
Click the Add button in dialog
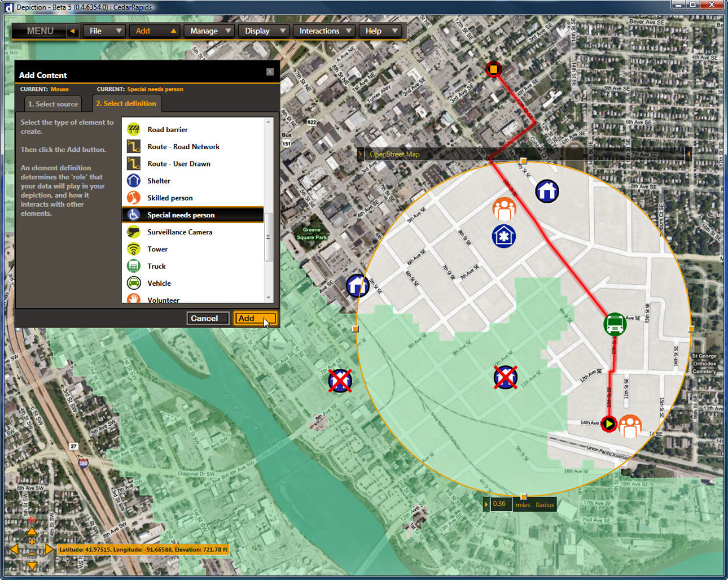pos(255,319)
